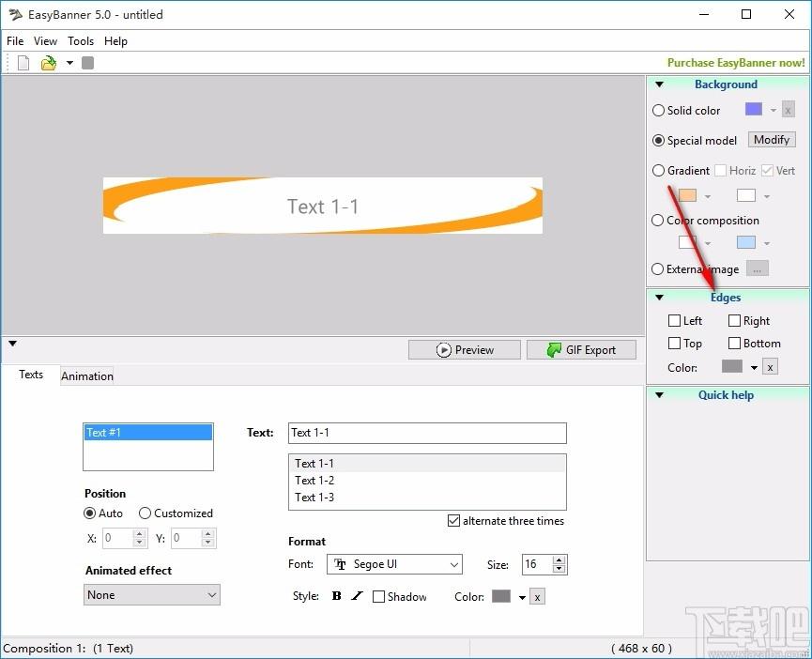Click the Open file toolbar icon

click(49, 63)
